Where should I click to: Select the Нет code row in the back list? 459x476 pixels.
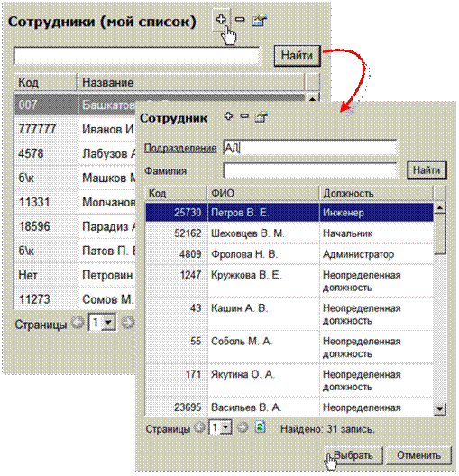pyautogui.click(x=75, y=275)
